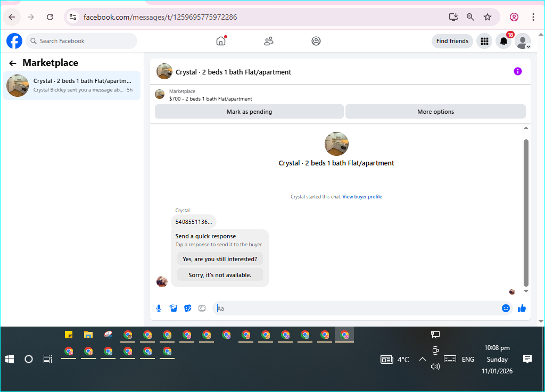This screenshot has height=392, width=545.
Task: Open the Groups icon in top navigation
Action: tap(316, 41)
